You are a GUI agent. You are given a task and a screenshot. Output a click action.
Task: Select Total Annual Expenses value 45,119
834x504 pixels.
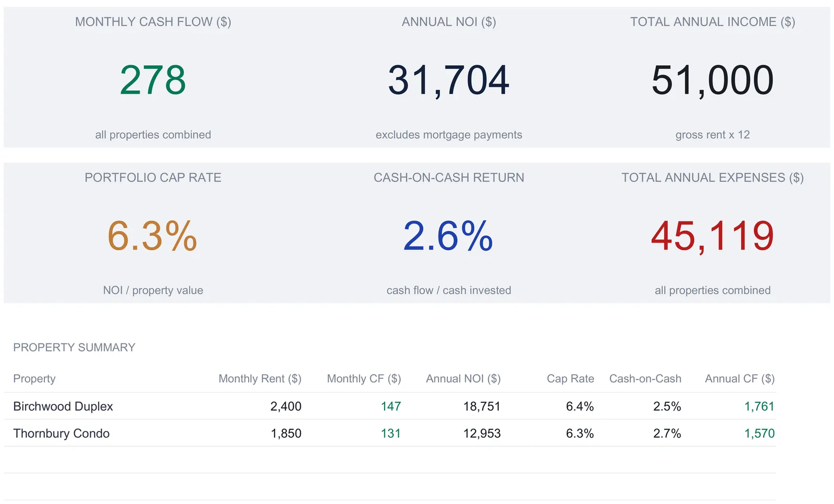click(x=713, y=236)
